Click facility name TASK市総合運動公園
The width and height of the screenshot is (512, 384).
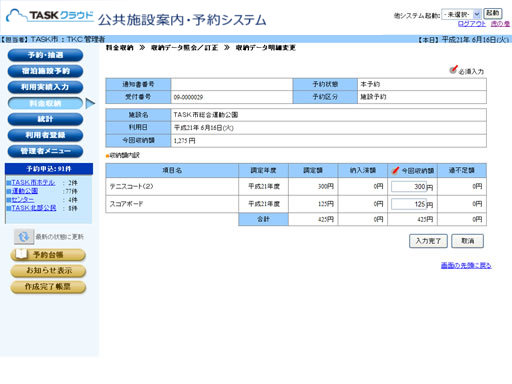pyautogui.click(x=206, y=115)
